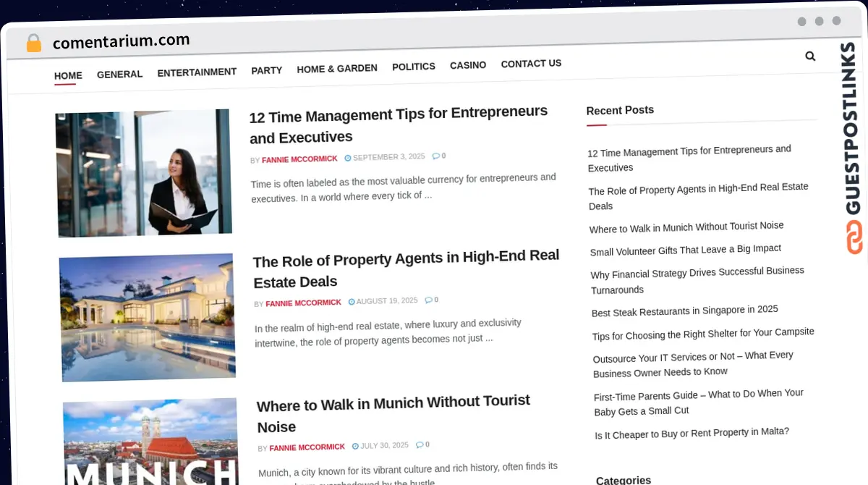Click clock icon beside September 3, 2025

(x=348, y=157)
